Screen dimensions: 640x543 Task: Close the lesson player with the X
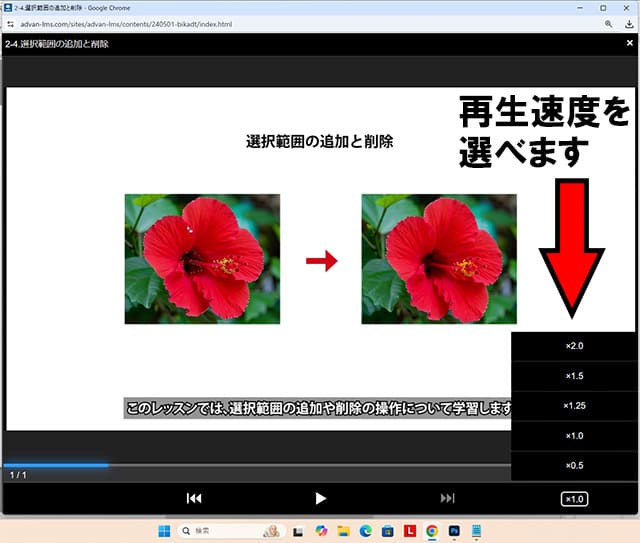pos(630,43)
